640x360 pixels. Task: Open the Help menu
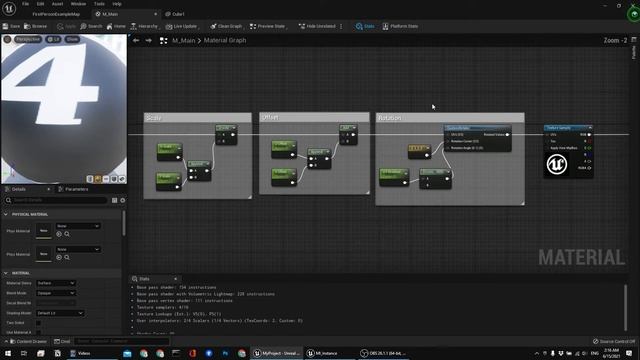click(117, 4)
